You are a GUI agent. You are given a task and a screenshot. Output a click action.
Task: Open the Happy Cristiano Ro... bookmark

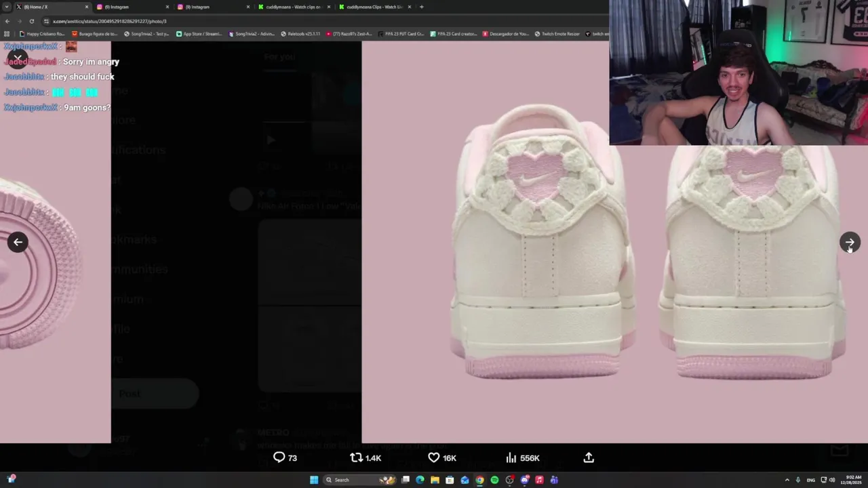[x=42, y=33]
